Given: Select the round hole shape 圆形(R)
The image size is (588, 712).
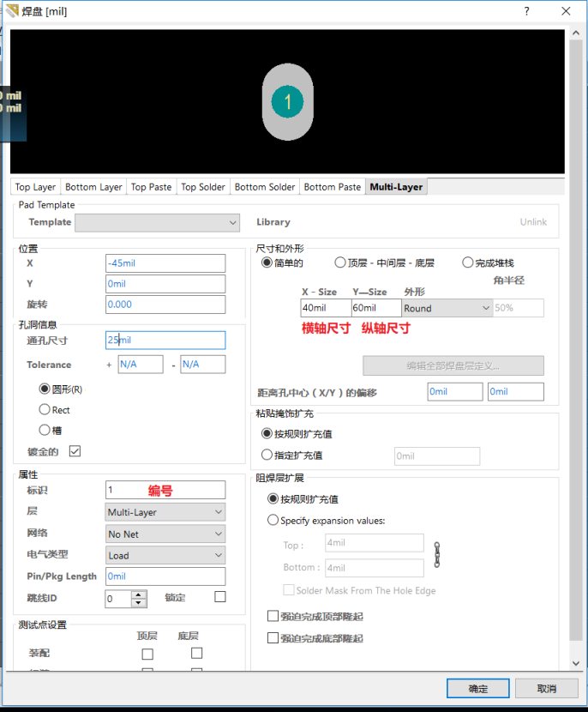Looking at the screenshot, I should 45,389.
